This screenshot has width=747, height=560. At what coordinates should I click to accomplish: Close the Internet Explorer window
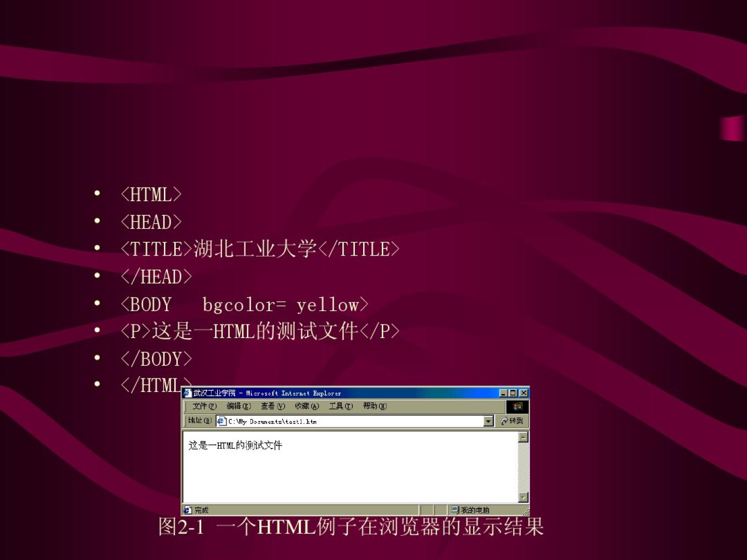[x=523, y=393]
